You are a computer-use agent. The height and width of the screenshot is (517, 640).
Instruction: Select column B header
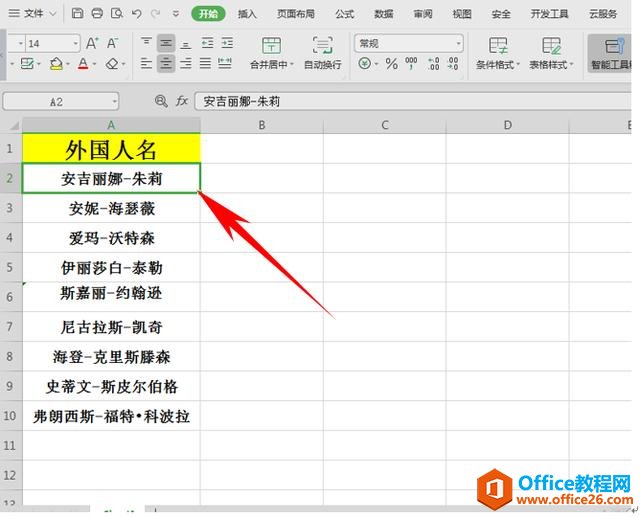coord(262,125)
